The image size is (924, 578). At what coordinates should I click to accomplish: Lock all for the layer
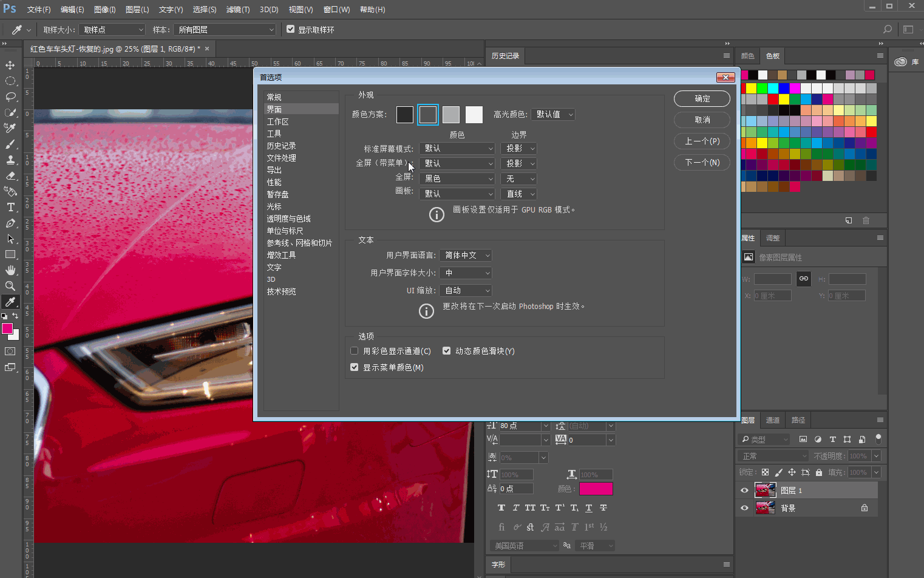(x=819, y=472)
